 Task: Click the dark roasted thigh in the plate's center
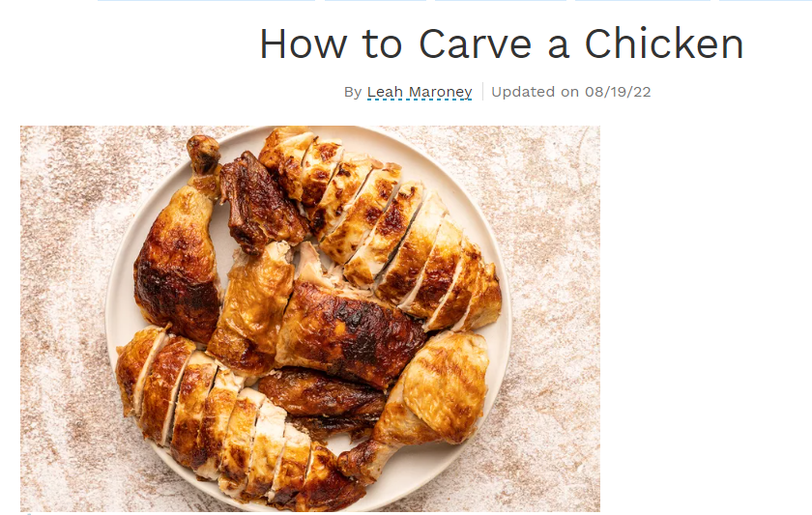click(x=350, y=334)
